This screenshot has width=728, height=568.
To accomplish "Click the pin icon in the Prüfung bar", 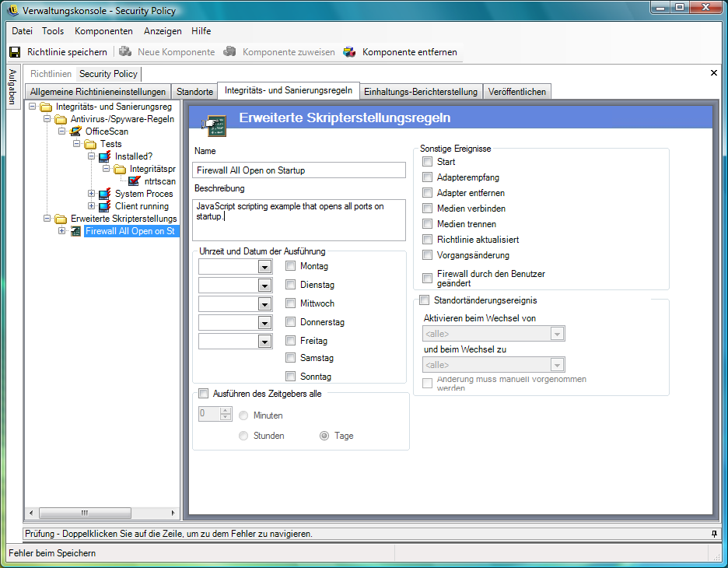I will pos(714,534).
